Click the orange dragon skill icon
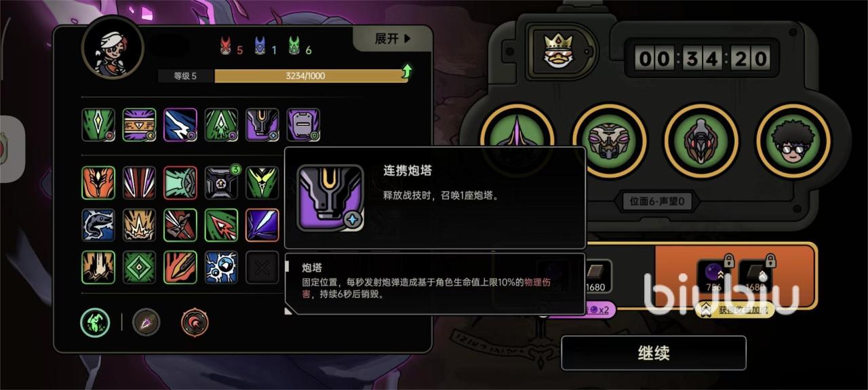 pos(98,183)
